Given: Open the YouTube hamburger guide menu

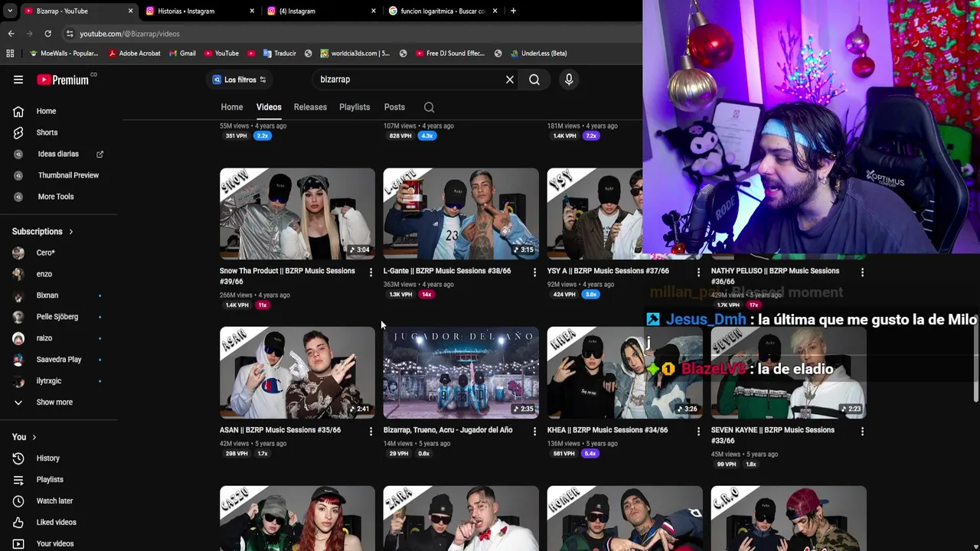Looking at the screenshot, I should [18, 80].
